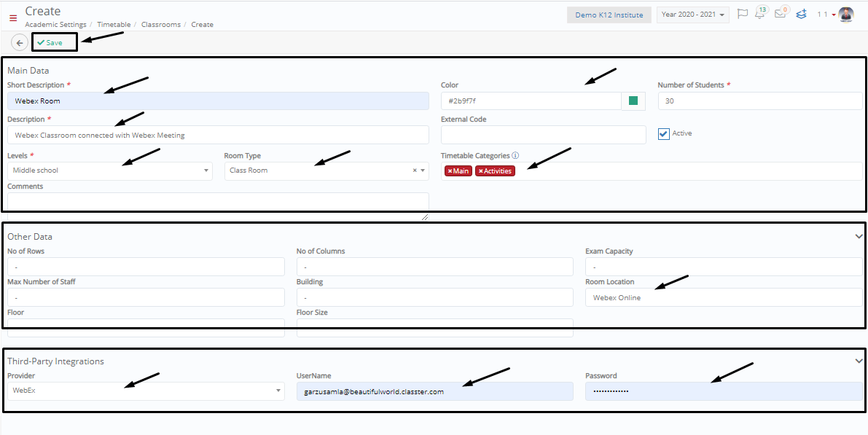This screenshot has width=868, height=435.
Task: Click the Comments resize handle
Action: (425, 217)
